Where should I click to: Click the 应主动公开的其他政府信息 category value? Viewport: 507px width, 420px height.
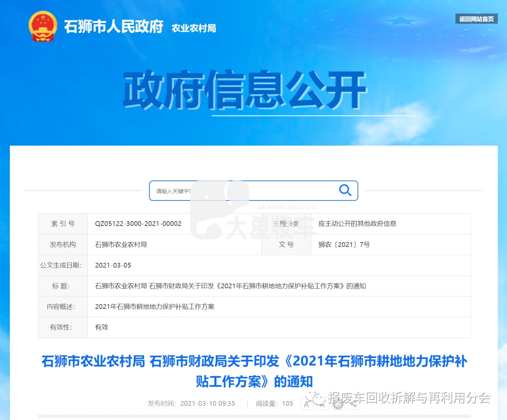(x=357, y=224)
